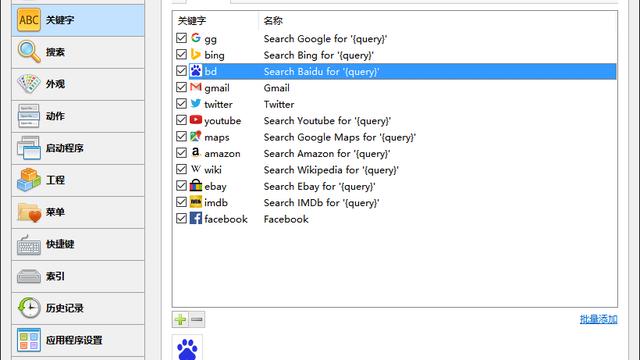Uncheck the gg Google keyword checkbox
The image size is (640, 360).
tap(182, 38)
